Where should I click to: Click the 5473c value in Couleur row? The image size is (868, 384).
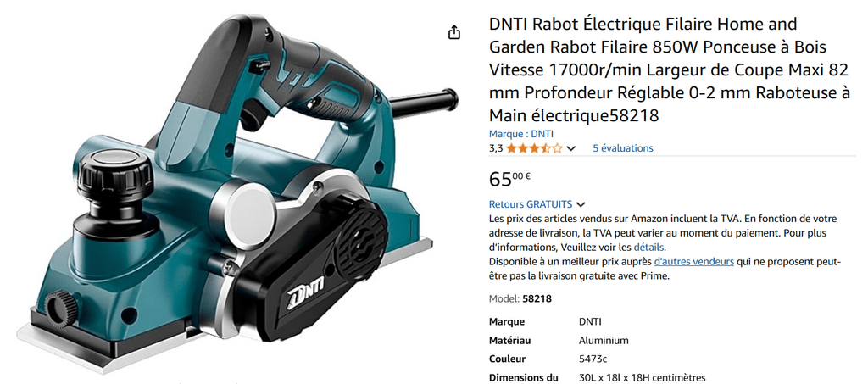click(x=593, y=359)
